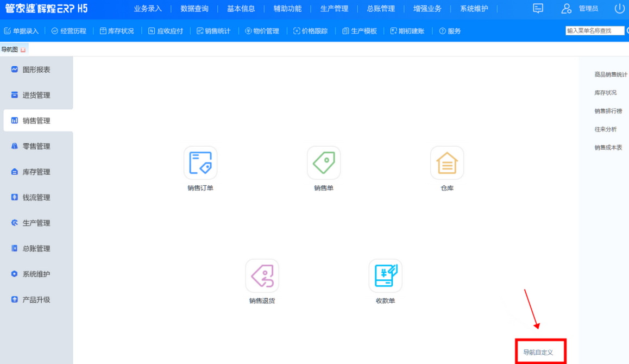Image resolution: width=629 pixels, height=364 pixels.
Task: Expand the 生产管理 top menu
Action: (x=334, y=9)
